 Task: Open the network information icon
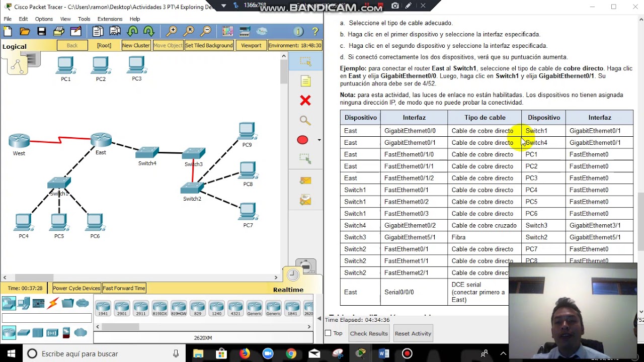coord(298,31)
